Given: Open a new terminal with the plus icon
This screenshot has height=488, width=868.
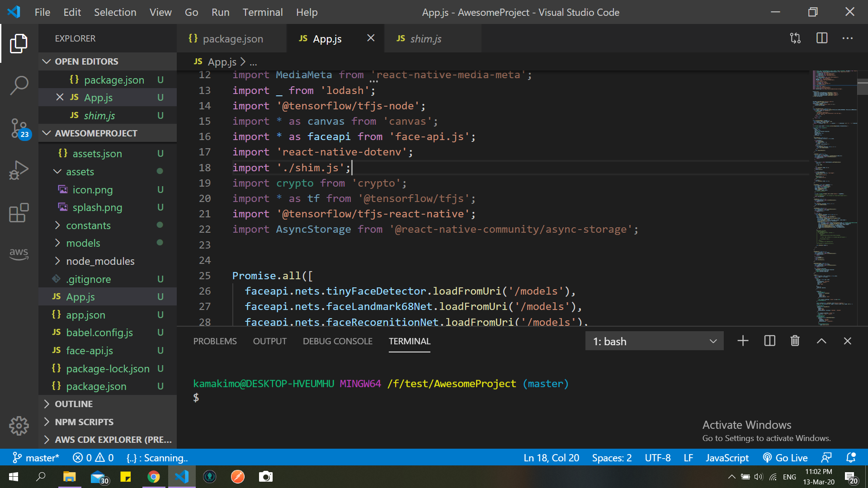Looking at the screenshot, I should [x=742, y=341].
